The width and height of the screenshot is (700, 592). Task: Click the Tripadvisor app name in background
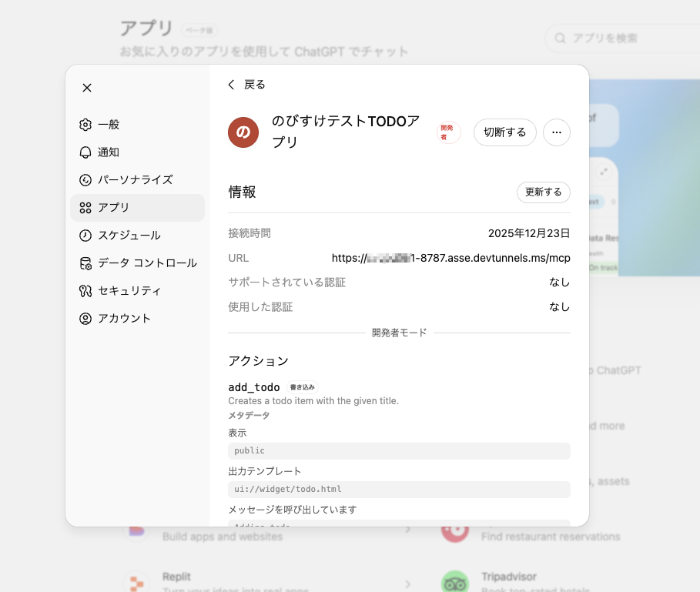tap(509, 577)
